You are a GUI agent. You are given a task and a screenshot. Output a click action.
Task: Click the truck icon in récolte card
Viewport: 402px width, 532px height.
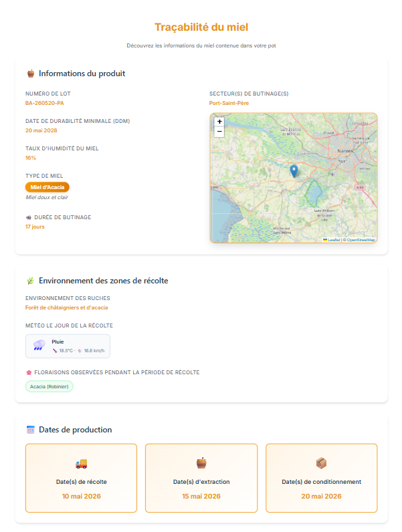point(81,463)
